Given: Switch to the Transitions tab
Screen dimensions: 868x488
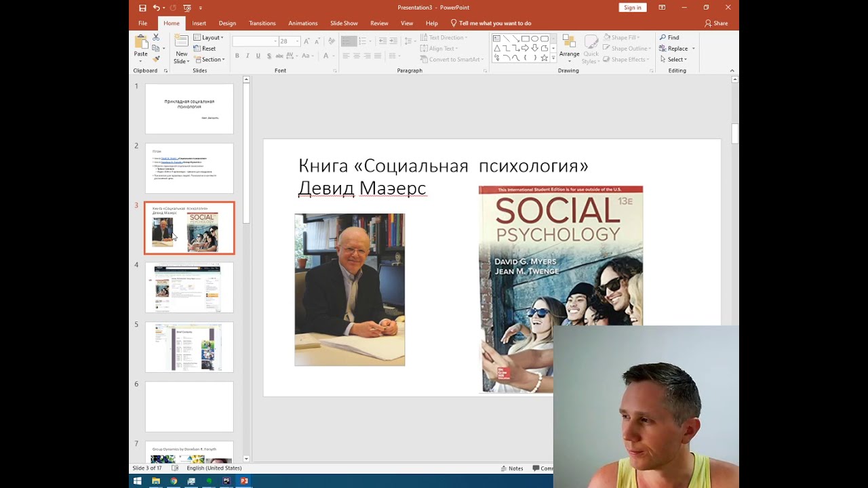Looking at the screenshot, I should (x=262, y=23).
